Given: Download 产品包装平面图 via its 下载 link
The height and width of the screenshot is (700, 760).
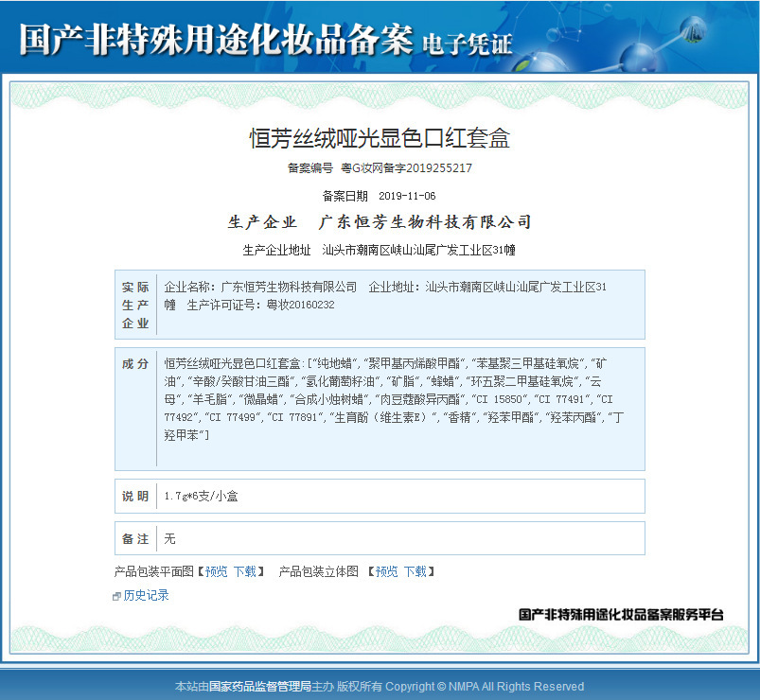Looking at the screenshot, I should tap(245, 571).
